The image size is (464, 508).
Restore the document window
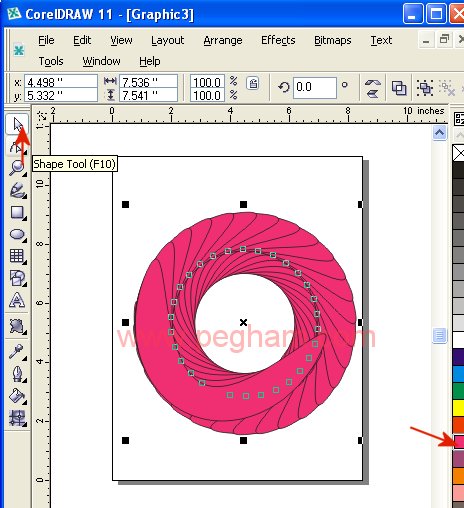tap(444, 40)
